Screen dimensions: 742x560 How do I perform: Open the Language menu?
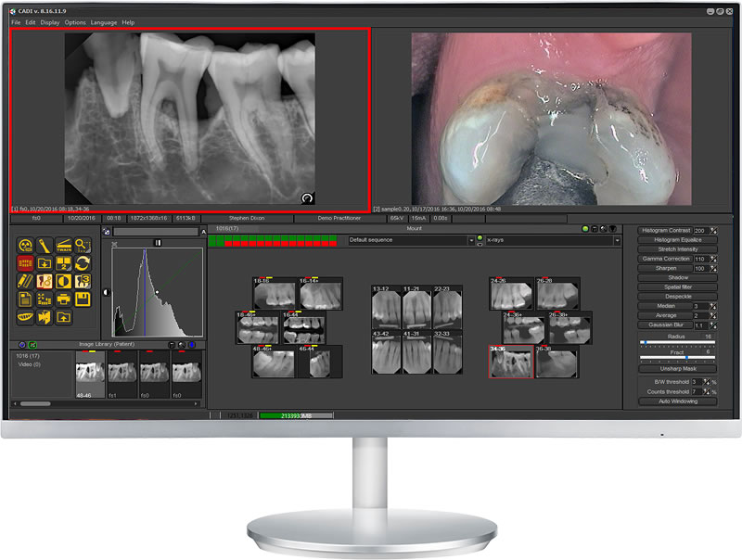[103, 21]
